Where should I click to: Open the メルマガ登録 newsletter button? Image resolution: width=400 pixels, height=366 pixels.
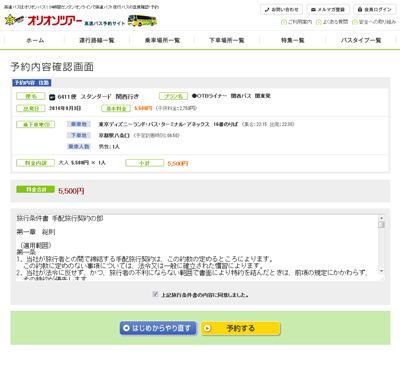pos(328,10)
